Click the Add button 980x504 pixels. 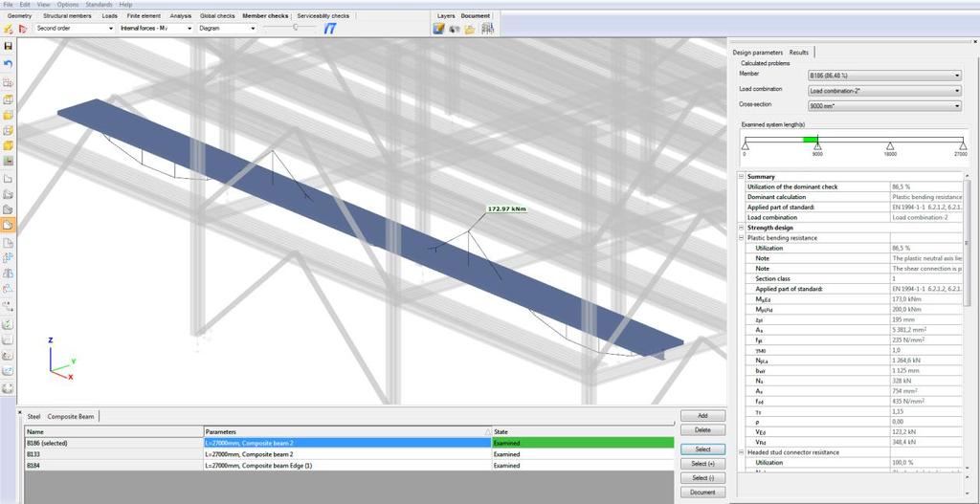tap(702, 415)
